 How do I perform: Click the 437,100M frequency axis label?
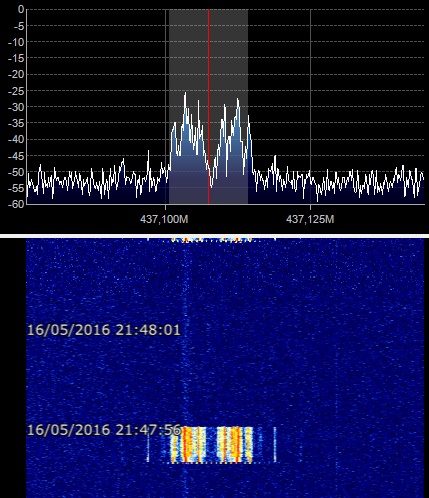(164, 219)
